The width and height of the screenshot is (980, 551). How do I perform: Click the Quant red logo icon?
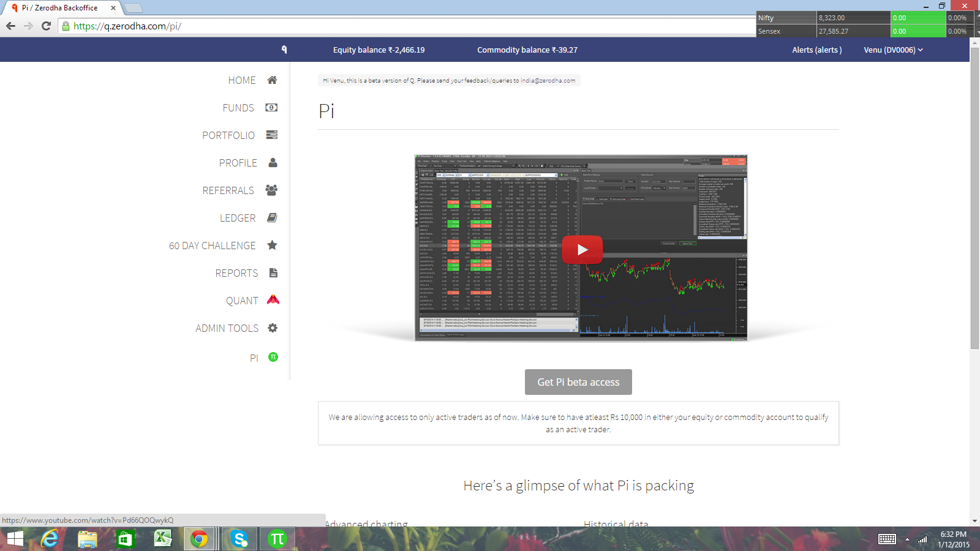(273, 299)
